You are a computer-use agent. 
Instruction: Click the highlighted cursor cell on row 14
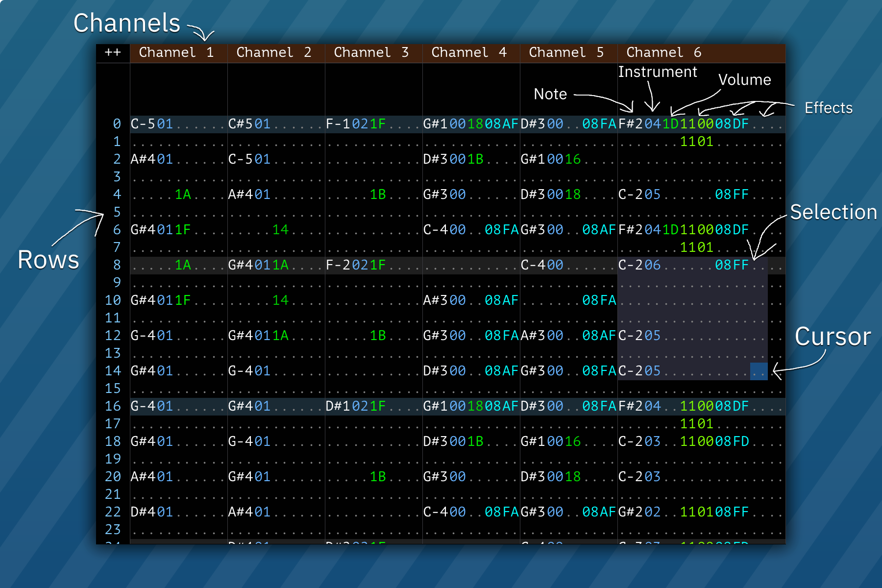(759, 371)
